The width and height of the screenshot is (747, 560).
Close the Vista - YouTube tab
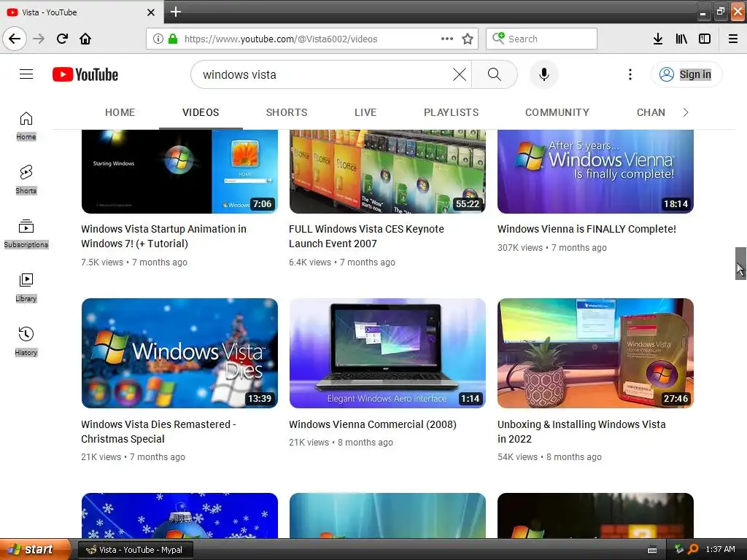[x=150, y=12]
